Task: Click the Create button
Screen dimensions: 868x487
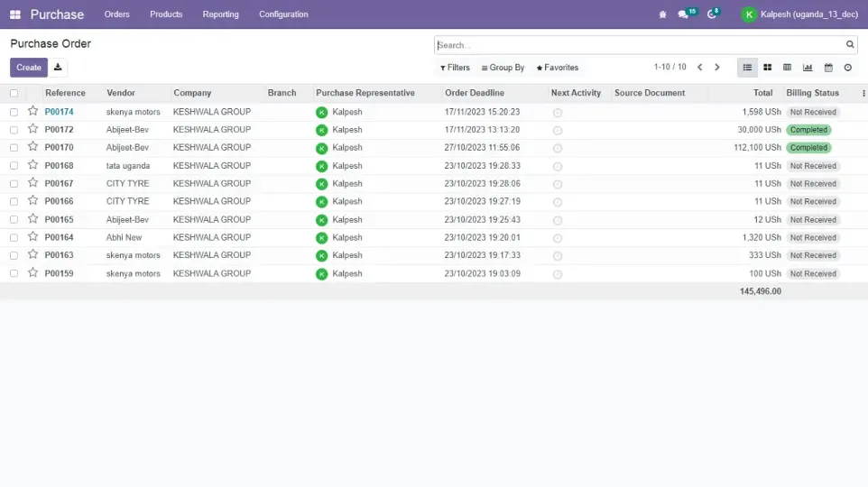Action: point(29,68)
